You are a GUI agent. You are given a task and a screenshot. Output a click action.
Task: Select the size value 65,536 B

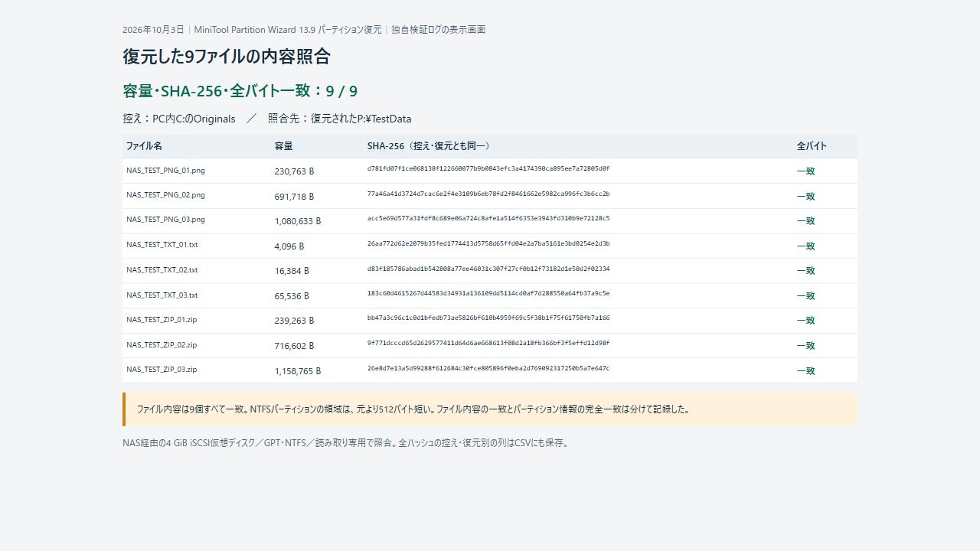292,296
